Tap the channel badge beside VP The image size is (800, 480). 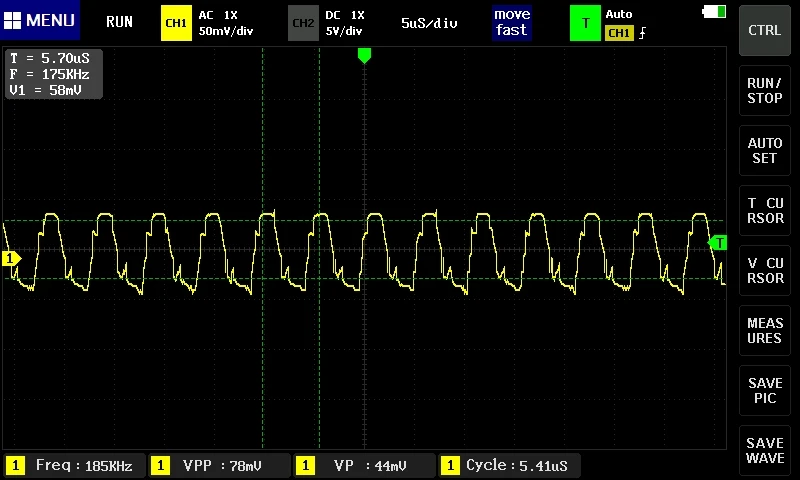pyautogui.click(x=305, y=465)
